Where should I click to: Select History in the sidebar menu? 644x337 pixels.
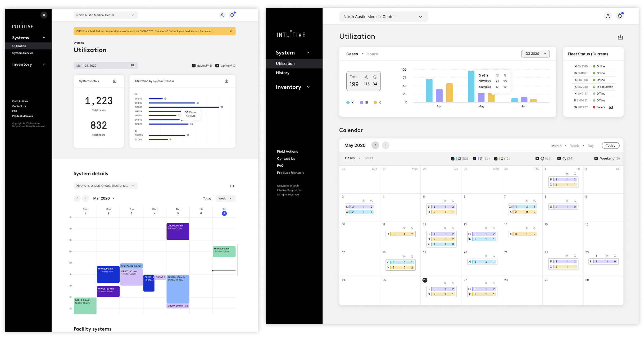click(x=283, y=73)
